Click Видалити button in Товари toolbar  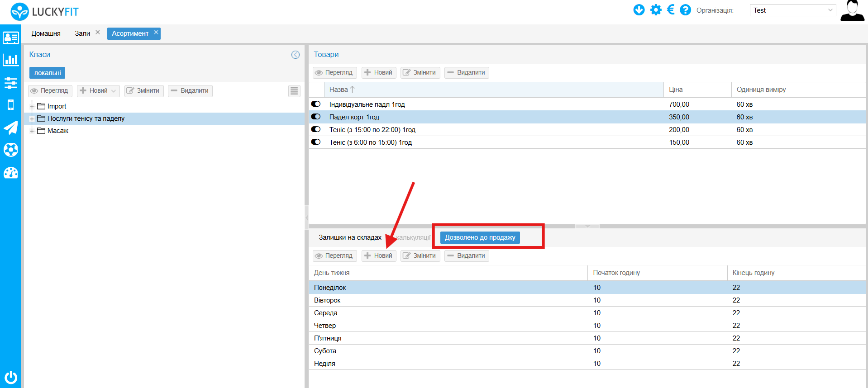(x=466, y=73)
